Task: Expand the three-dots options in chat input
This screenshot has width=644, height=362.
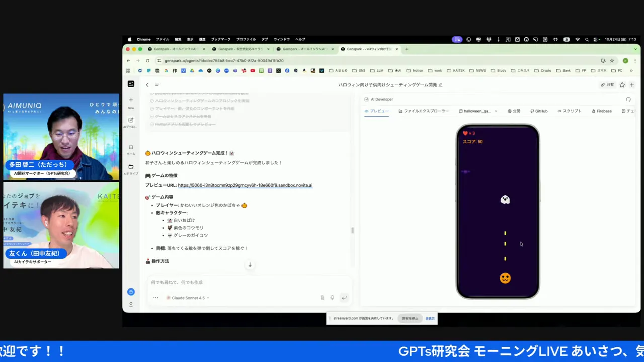Action: (156, 298)
